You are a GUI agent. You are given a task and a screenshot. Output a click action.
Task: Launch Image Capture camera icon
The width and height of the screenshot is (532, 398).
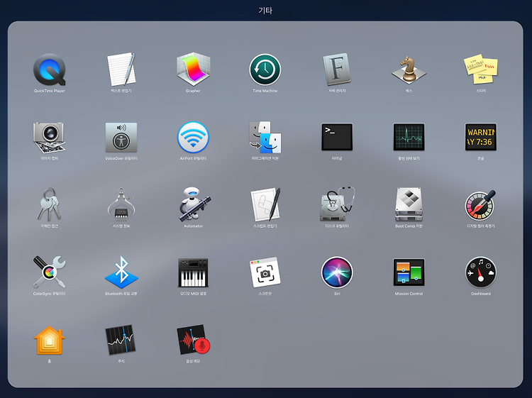[49, 138]
